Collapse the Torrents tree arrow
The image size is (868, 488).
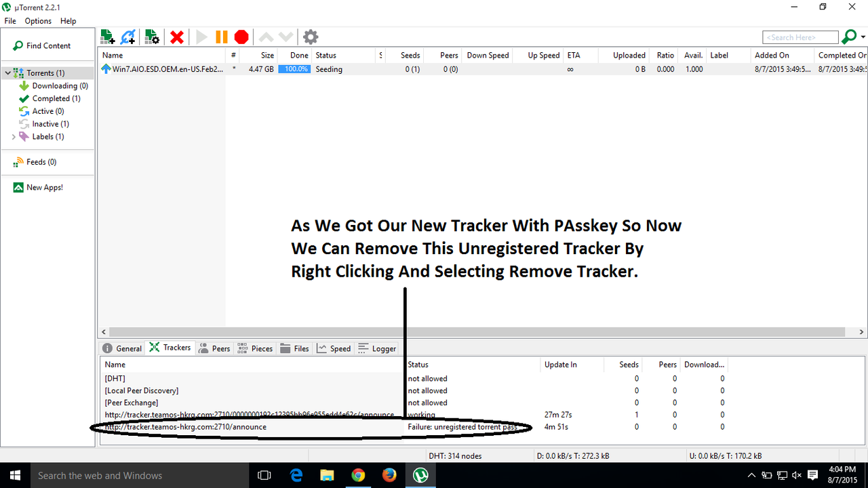point(7,73)
